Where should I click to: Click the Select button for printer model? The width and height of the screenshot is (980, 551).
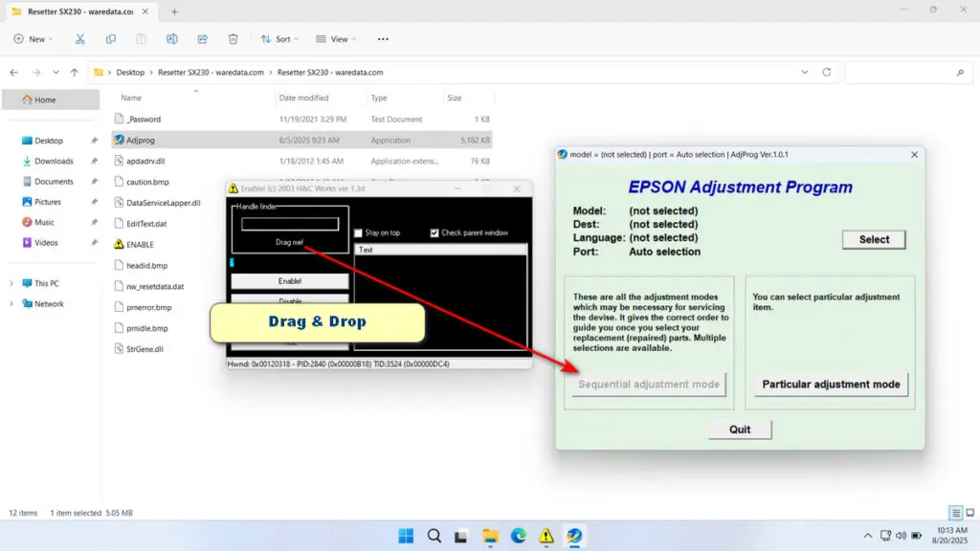coord(873,239)
